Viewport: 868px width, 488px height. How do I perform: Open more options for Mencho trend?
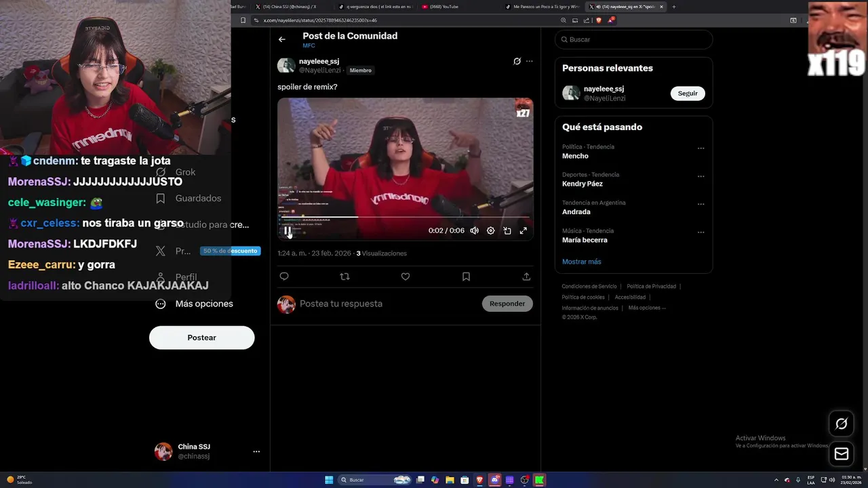tap(701, 148)
